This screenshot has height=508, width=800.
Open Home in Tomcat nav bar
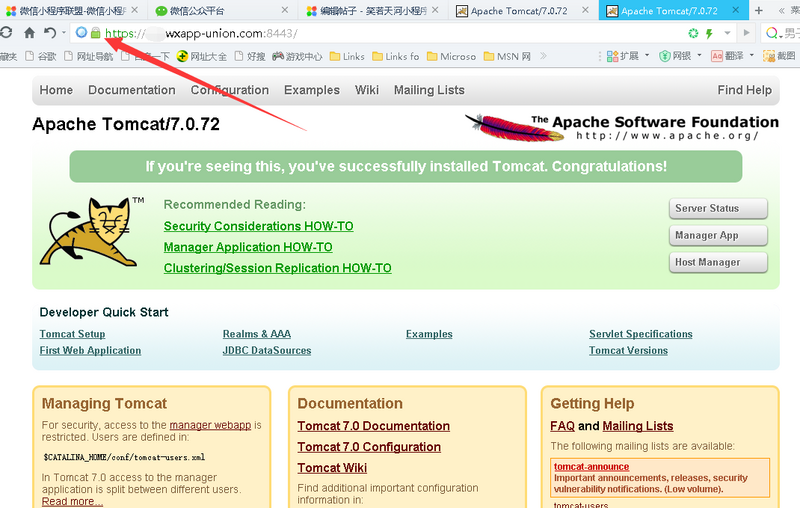point(56,90)
